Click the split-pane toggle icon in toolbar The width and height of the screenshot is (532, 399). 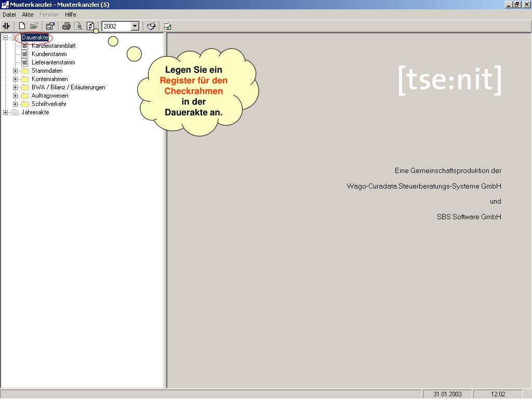[6, 26]
